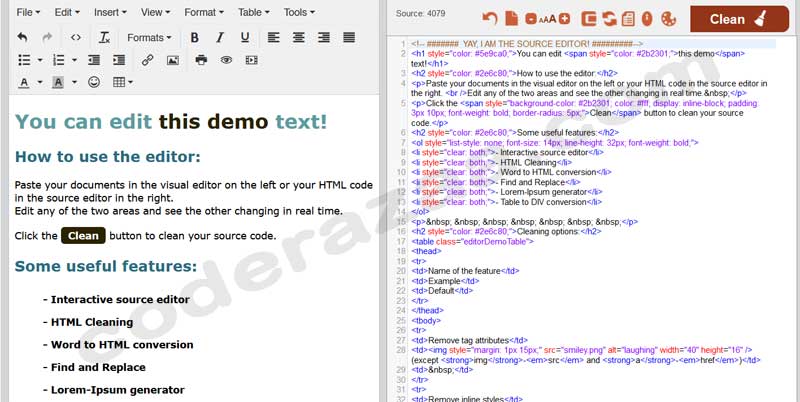This screenshot has height=402, width=800.
Task: Open the Edit menu
Action: coord(67,12)
